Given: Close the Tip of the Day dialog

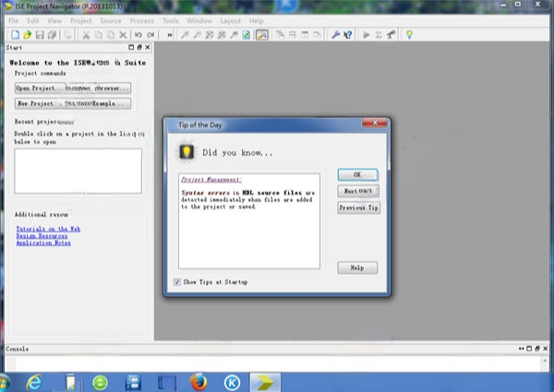Looking at the screenshot, I should [x=375, y=123].
